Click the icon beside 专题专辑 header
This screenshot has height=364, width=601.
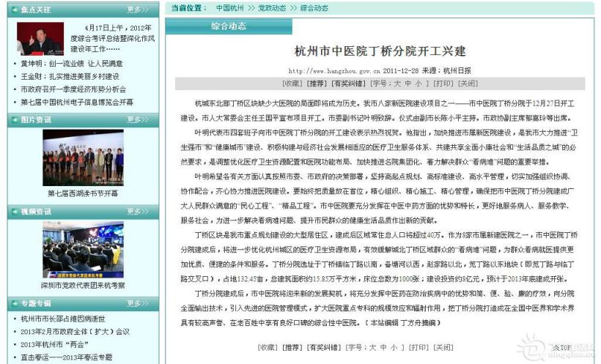point(15,303)
